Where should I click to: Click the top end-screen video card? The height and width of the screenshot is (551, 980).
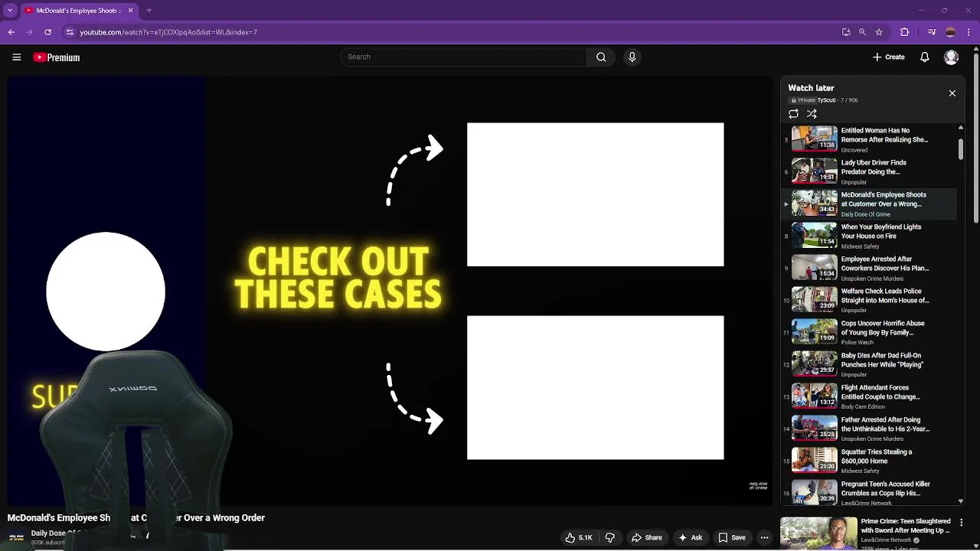tap(595, 194)
